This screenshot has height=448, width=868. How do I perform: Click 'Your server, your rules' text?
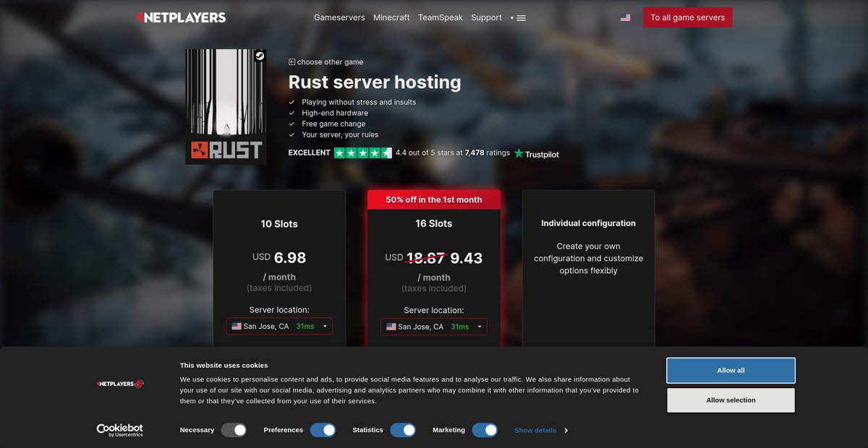[x=340, y=135]
